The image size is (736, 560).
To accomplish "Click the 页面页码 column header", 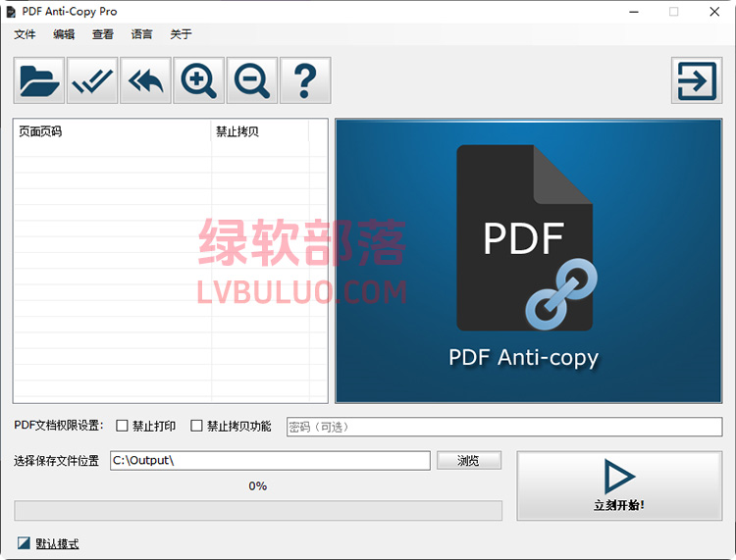I will coord(113,131).
